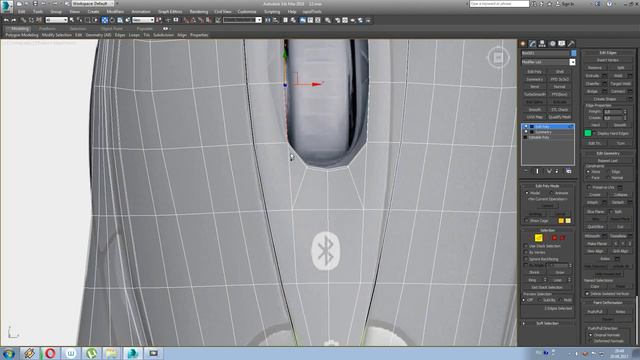Open the Modify command panel tab

[533, 44]
